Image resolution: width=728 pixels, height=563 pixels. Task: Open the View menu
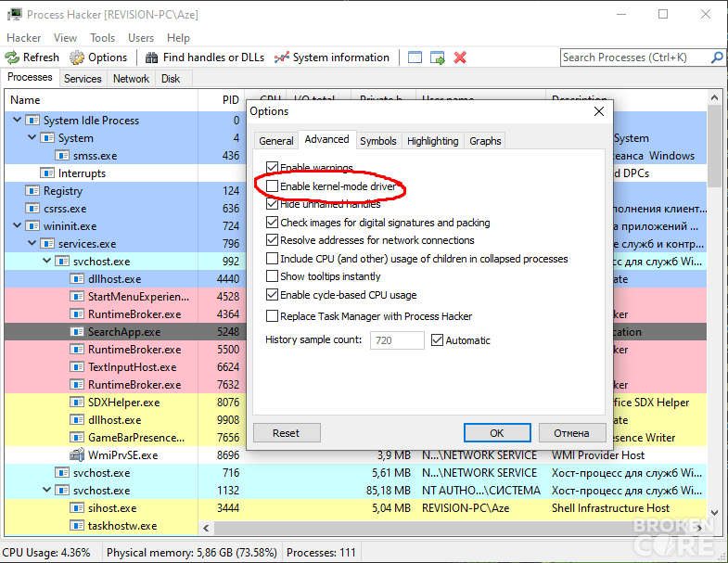coord(65,38)
